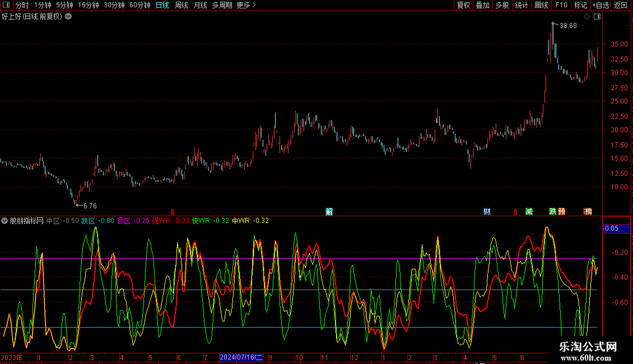Open the 解 info marker on the chart
The image size is (633, 364).
(x=329, y=212)
